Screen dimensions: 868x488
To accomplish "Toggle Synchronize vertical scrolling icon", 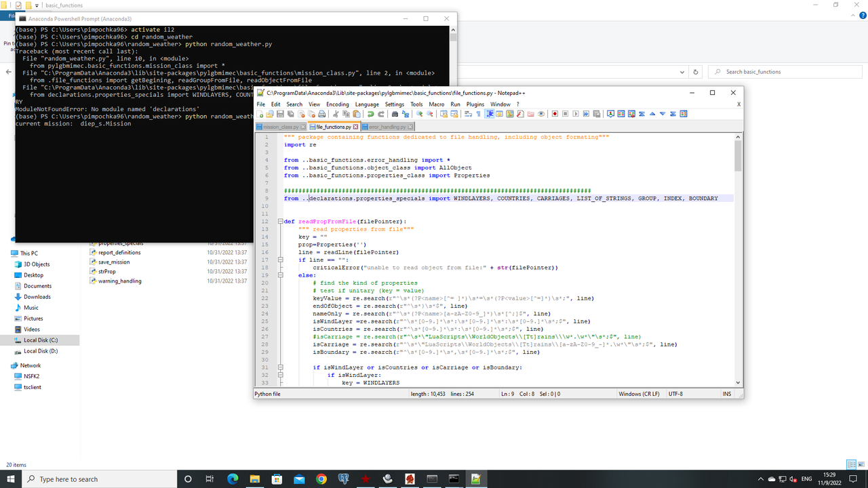I will [x=443, y=114].
